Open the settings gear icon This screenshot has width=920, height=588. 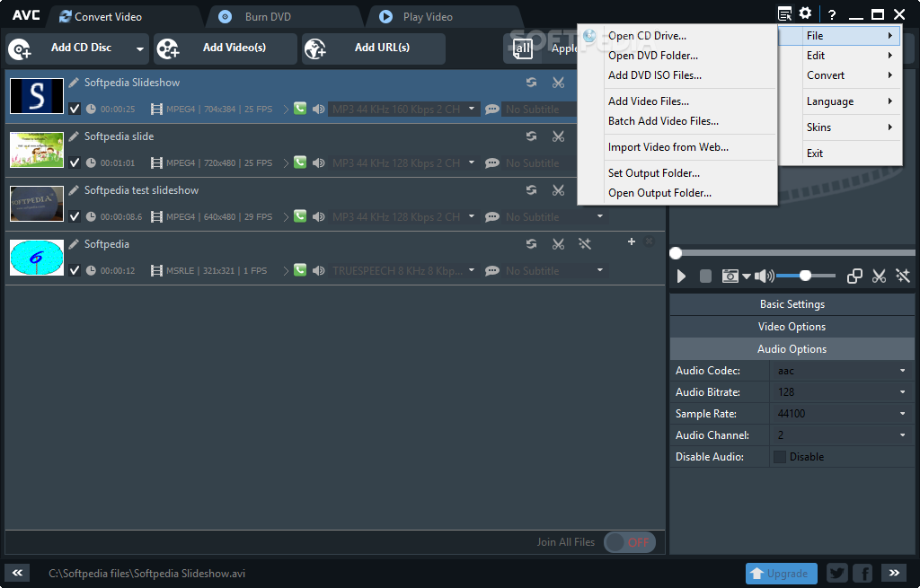click(x=806, y=13)
